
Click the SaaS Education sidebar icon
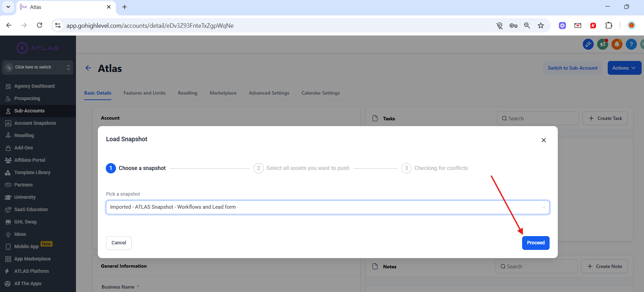pyautogui.click(x=8, y=210)
